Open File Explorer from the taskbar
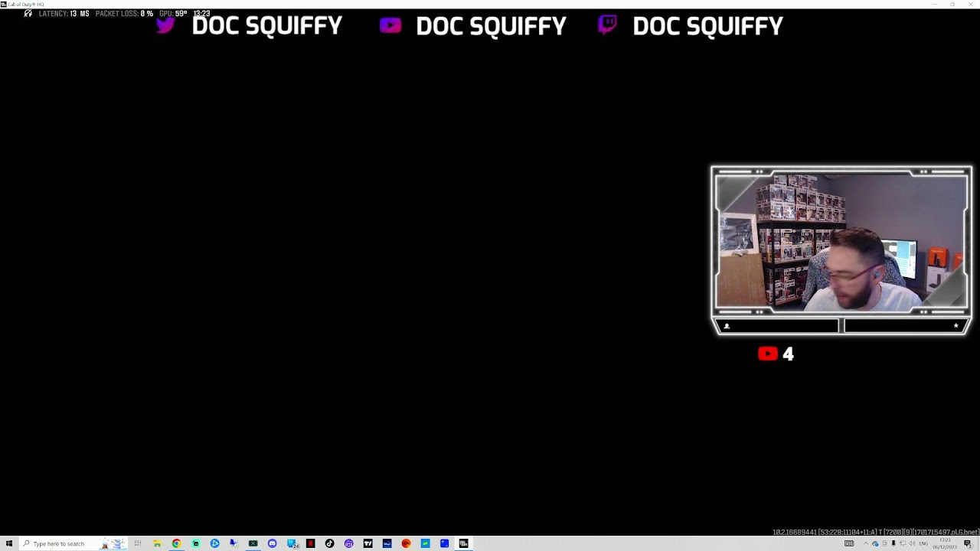The image size is (980, 551). (157, 543)
